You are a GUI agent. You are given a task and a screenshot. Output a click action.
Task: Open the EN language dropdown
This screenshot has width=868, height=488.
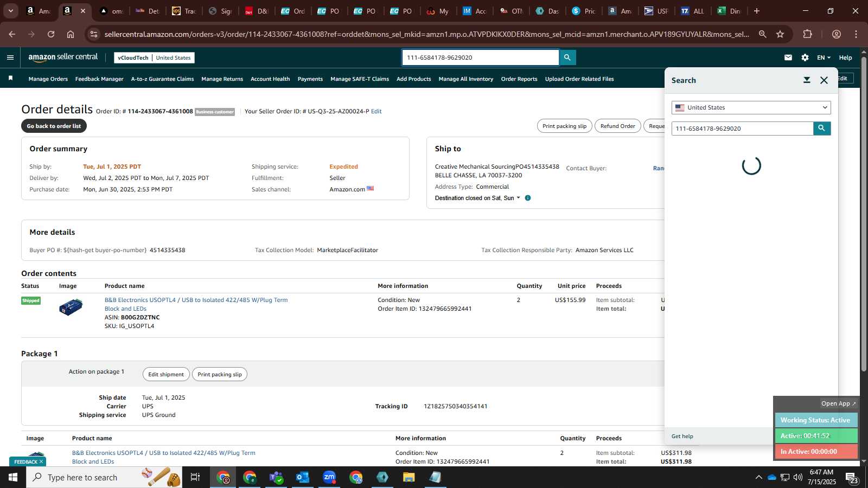coord(824,57)
